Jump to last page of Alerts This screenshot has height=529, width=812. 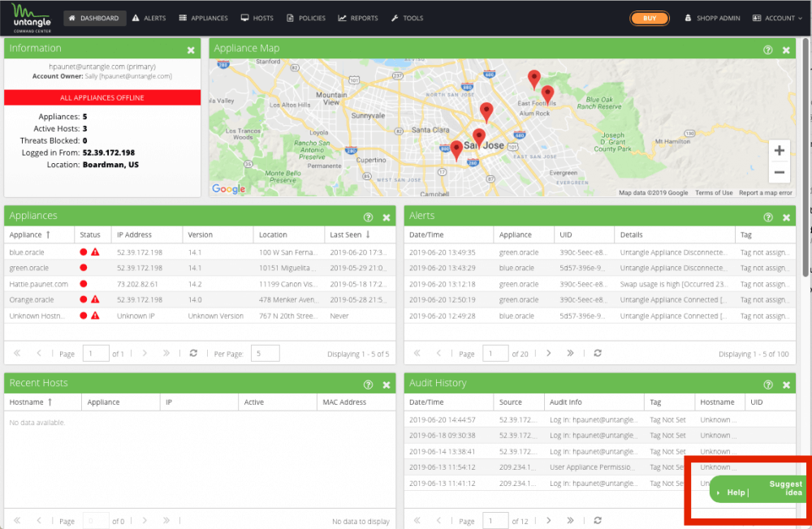pos(570,353)
